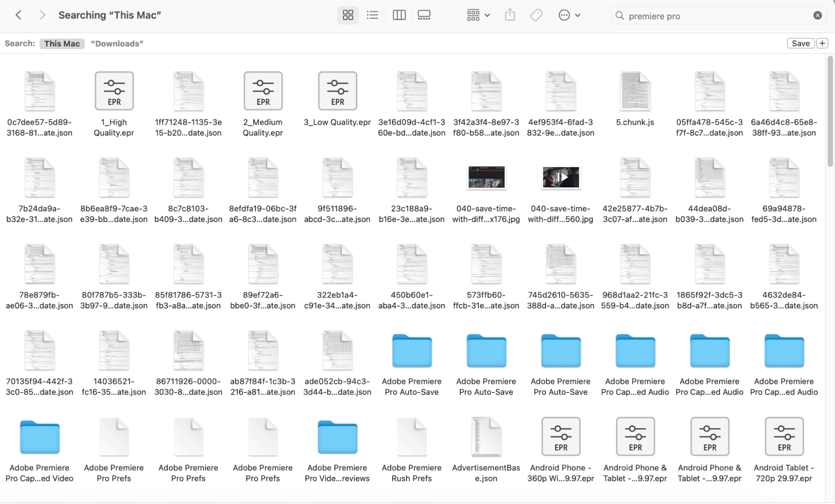
Task: Click the 4ef953f4-6fad file name
Action: 561,127
